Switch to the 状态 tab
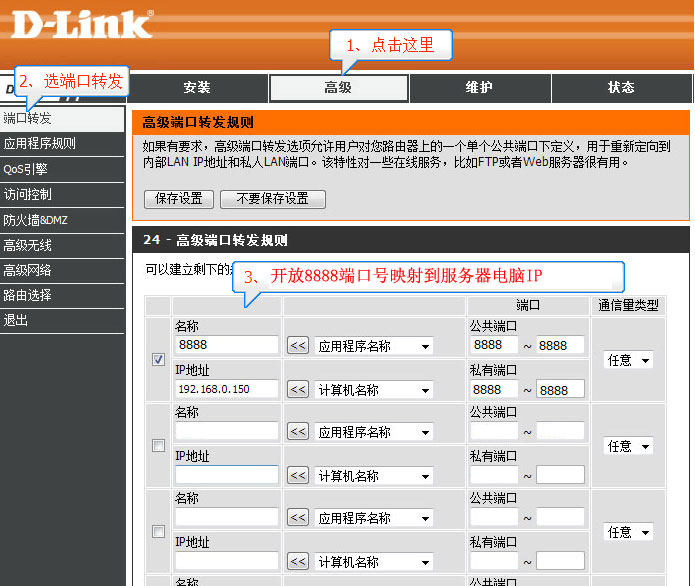 [x=621, y=88]
